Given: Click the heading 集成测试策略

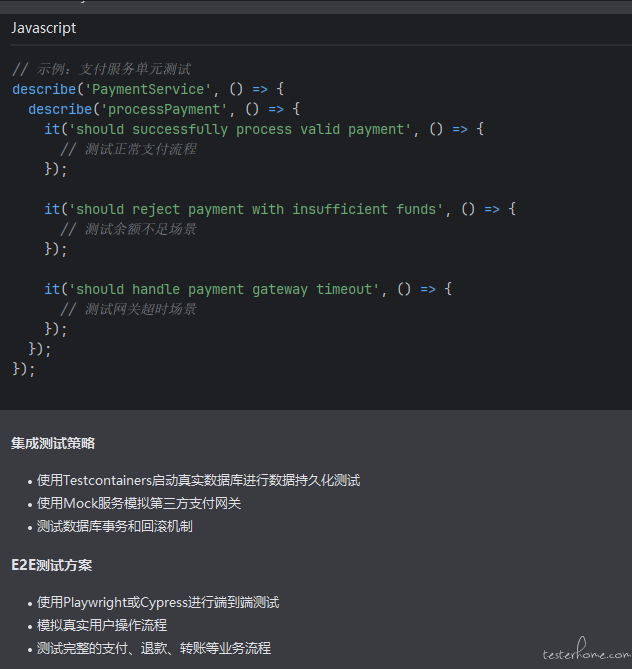Looking at the screenshot, I should click(x=53, y=443).
